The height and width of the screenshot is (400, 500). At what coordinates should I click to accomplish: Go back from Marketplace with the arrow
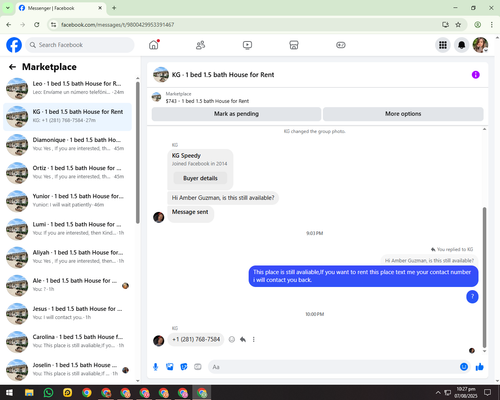click(x=13, y=67)
